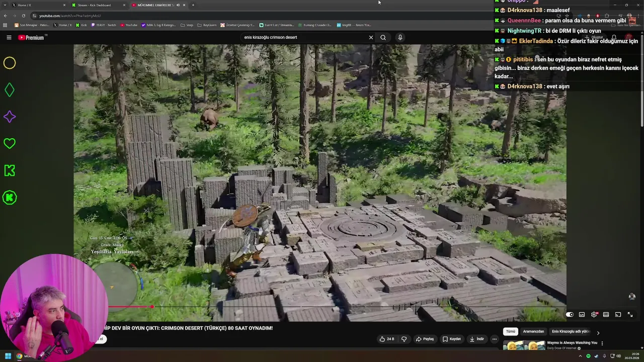Screen dimensions: 644x362
Task: Open Steam from the system tray
Action: (596, 356)
